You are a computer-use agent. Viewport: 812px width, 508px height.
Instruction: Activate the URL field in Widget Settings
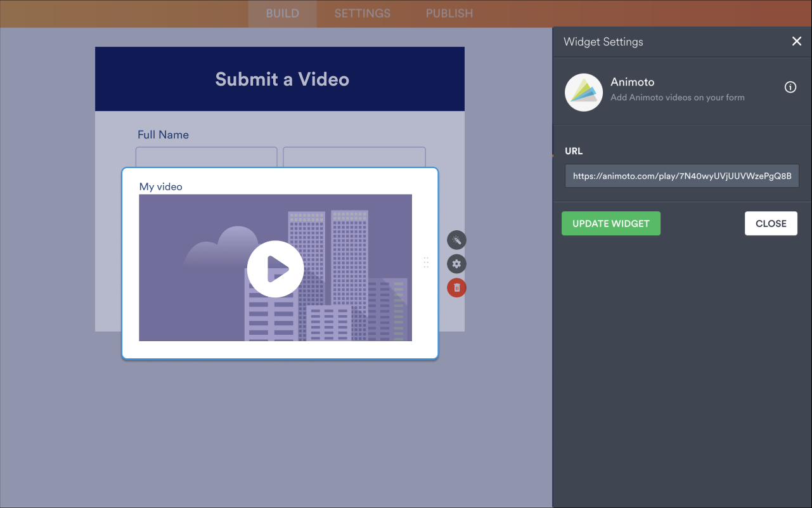681,176
